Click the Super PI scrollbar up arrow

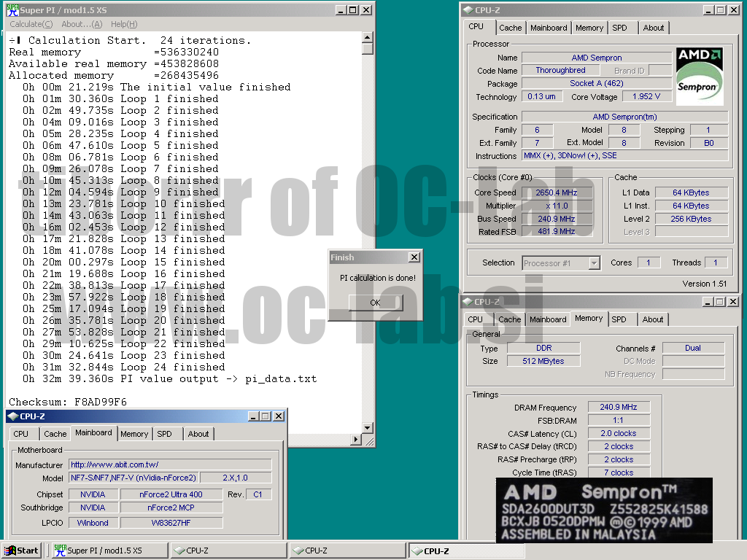[368, 37]
